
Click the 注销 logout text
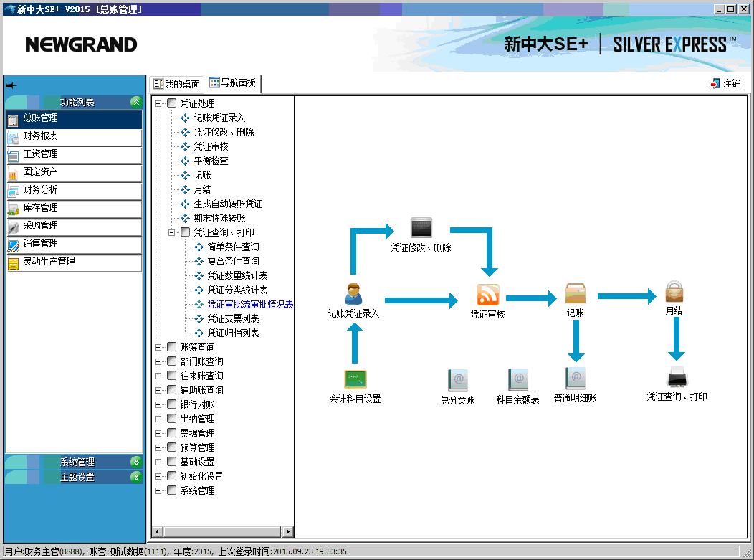click(732, 84)
